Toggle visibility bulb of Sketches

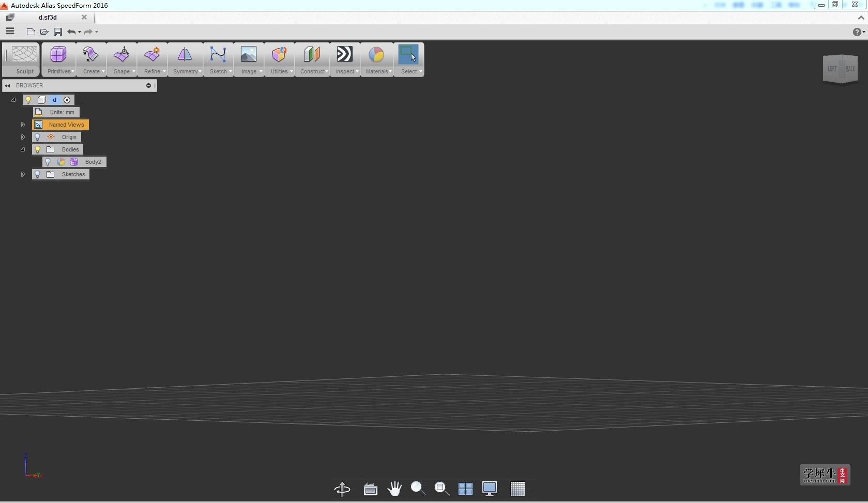(37, 174)
